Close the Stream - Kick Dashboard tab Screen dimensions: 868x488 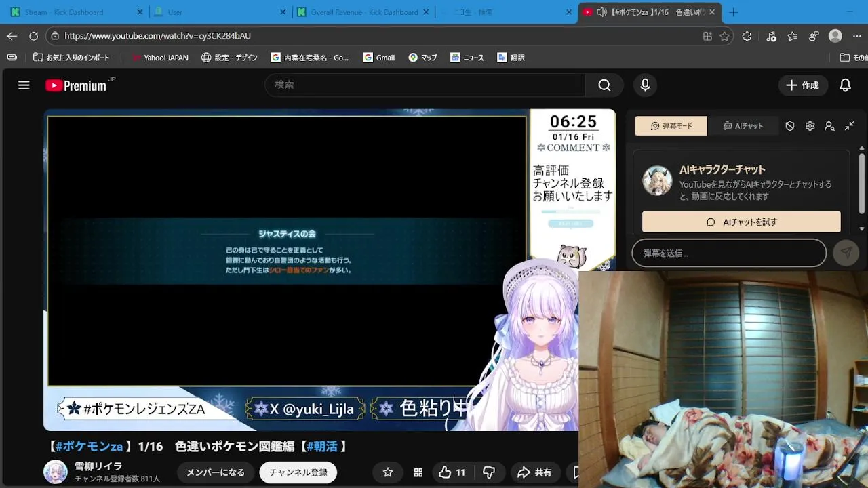click(x=140, y=12)
